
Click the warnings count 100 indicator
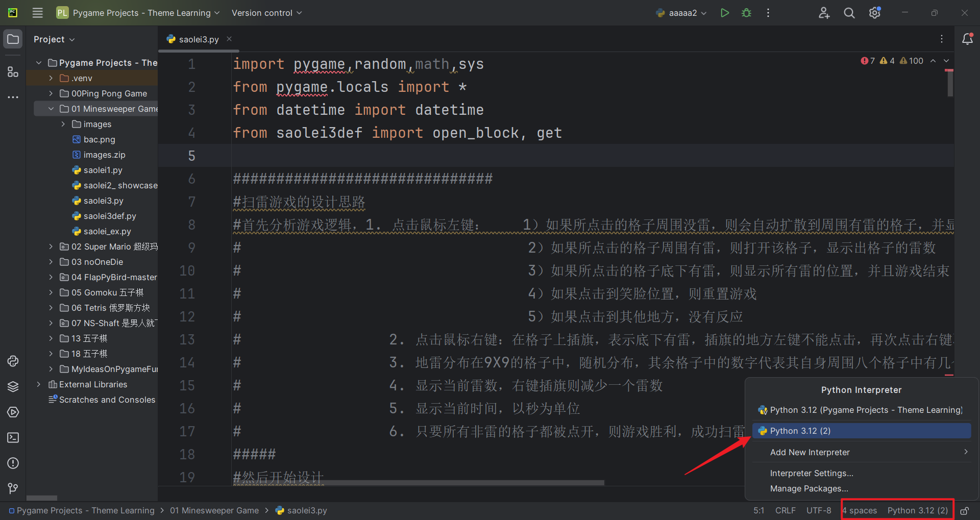coord(912,61)
